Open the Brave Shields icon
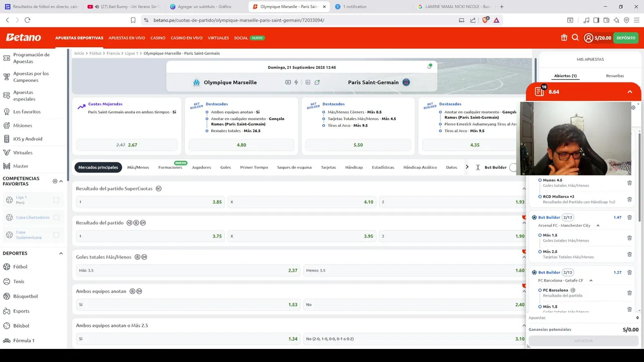Image resolution: width=644 pixels, height=362 pixels. [486, 20]
